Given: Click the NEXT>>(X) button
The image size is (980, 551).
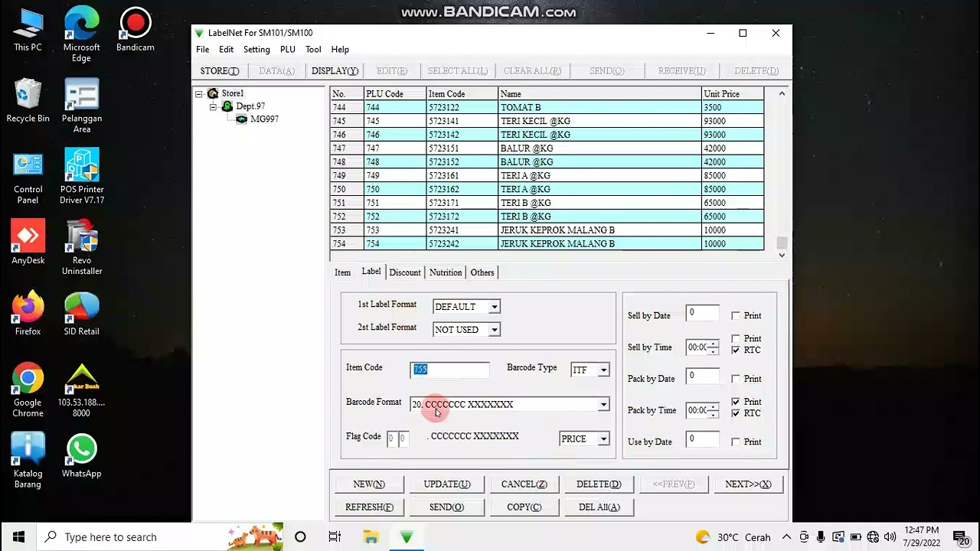Looking at the screenshot, I should (x=748, y=484).
